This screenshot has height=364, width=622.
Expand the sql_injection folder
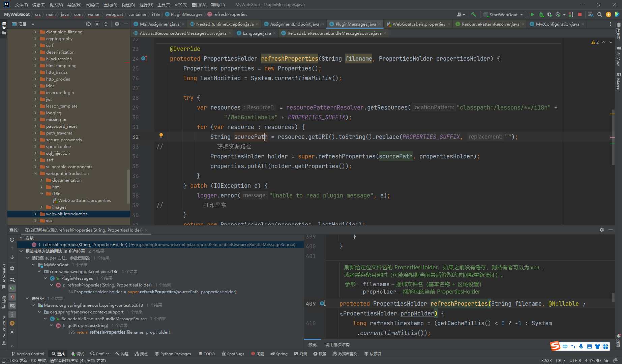[35, 153]
